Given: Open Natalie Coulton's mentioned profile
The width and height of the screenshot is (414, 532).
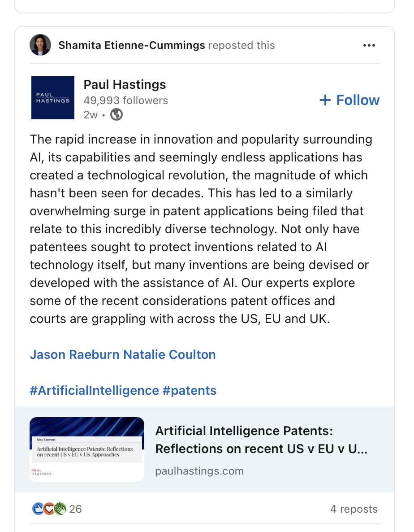Looking at the screenshot, I should (x=169, y=354).
